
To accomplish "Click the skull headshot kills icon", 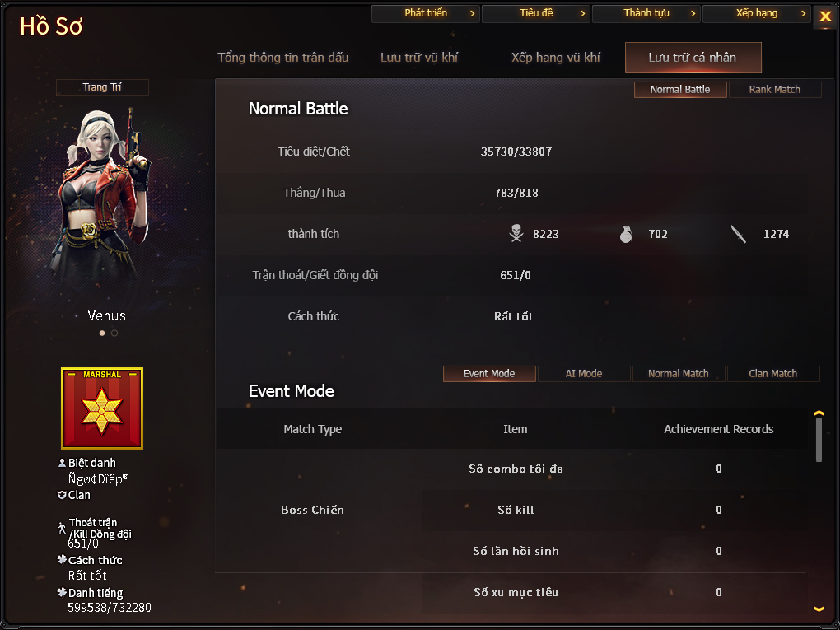I will click(516, 234).
